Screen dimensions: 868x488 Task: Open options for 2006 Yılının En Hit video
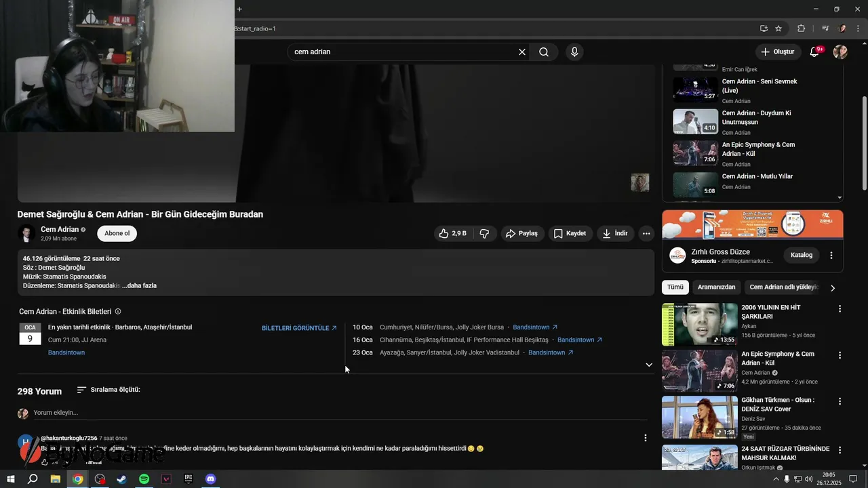click(840, 309)
